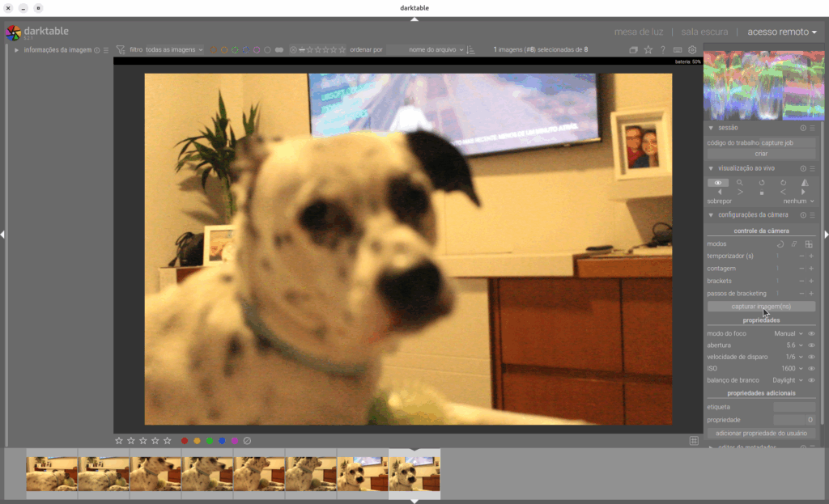Select the first filmstrip thumbnail

coord(52,474)
